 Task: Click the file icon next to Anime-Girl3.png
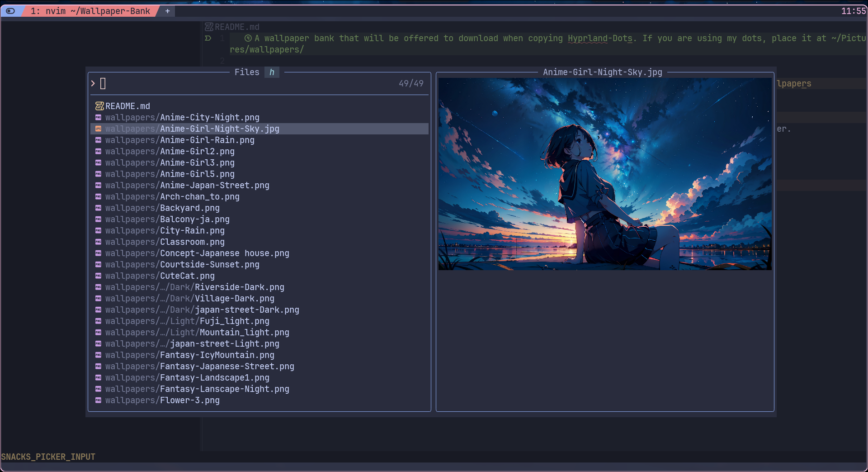98,162
